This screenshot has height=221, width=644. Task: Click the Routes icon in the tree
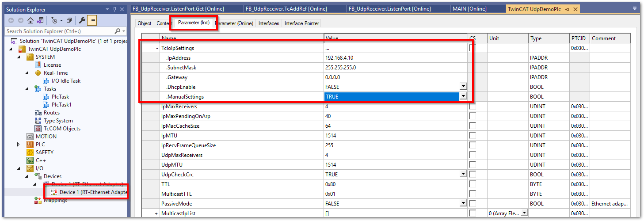[x=38, y=113]
